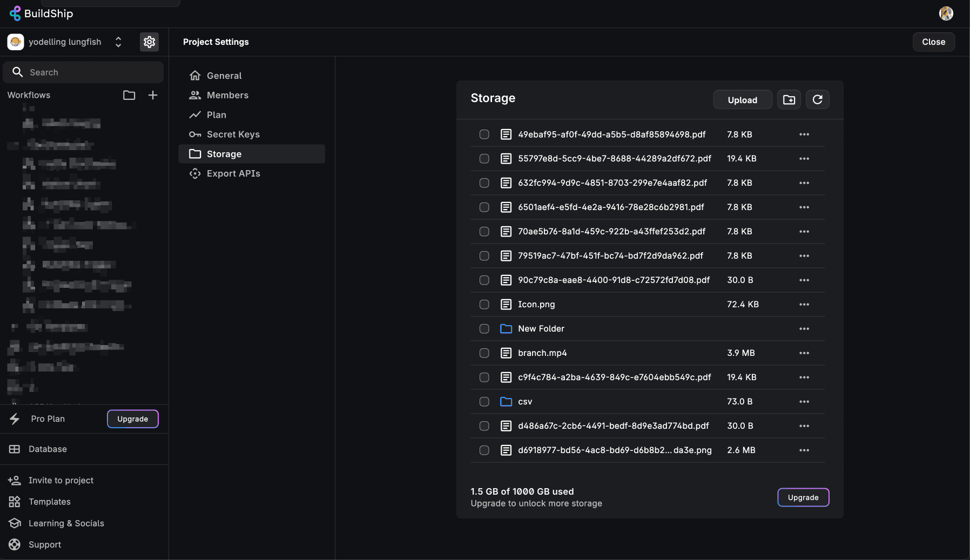The height and width of the screenshot is (560, 970).
Task: Create a new workflow with plus icon
Action: click(153, 95)
